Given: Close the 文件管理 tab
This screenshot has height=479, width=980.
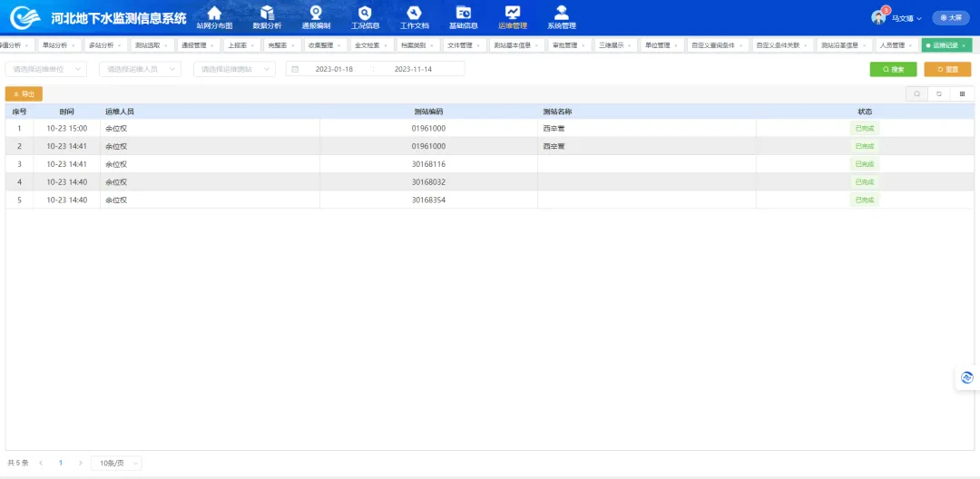Looking at the screenshot, I should pyautogui.click(x=478, y=44).
